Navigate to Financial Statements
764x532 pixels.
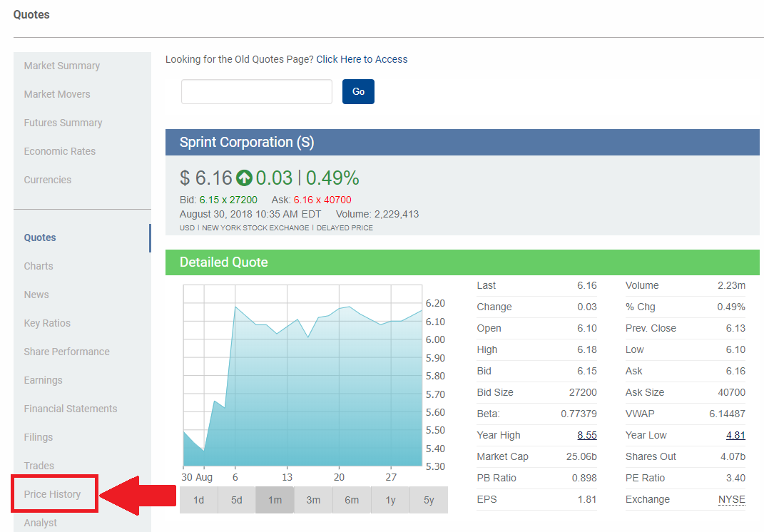point(71,409)
